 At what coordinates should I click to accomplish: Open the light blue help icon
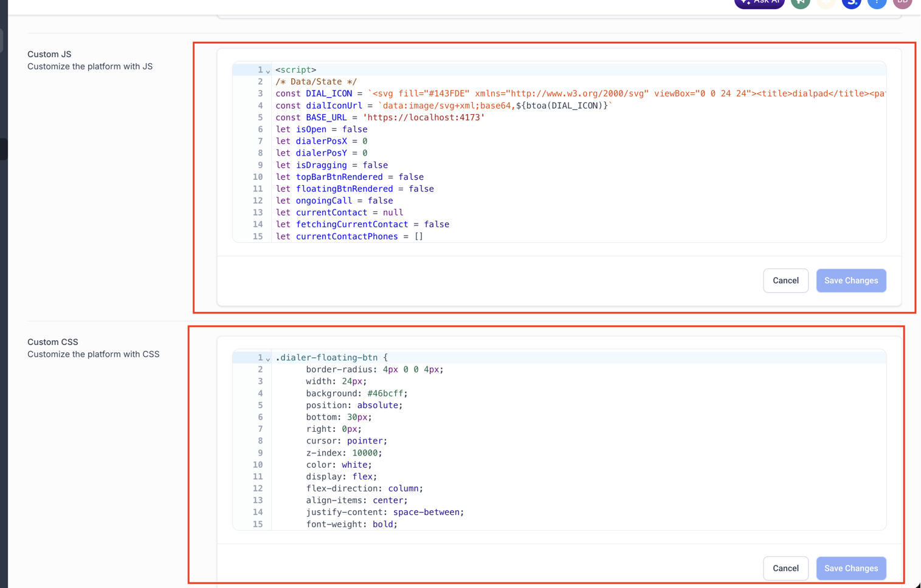pos(877,2)
